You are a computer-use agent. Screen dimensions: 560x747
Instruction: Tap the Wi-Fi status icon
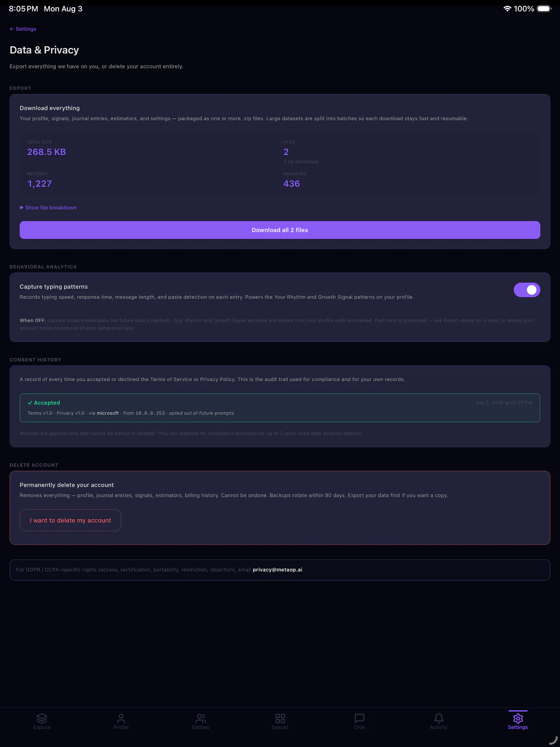tap(507, 9)
